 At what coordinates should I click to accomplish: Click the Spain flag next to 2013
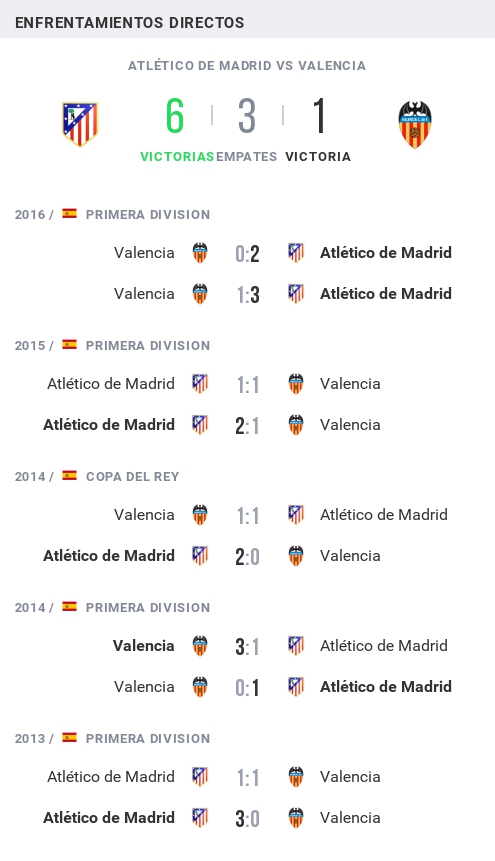(x=69, y=737)
